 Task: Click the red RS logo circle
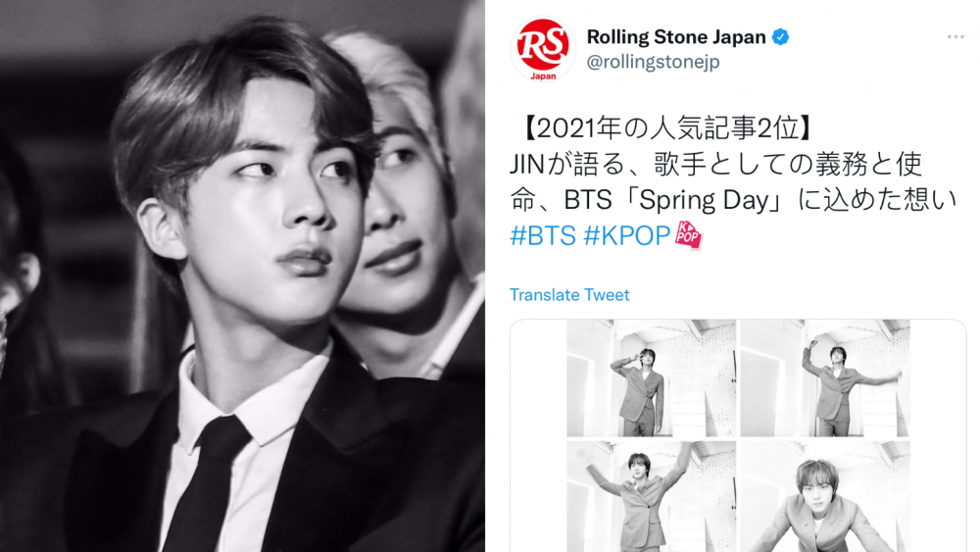[543, 44]
